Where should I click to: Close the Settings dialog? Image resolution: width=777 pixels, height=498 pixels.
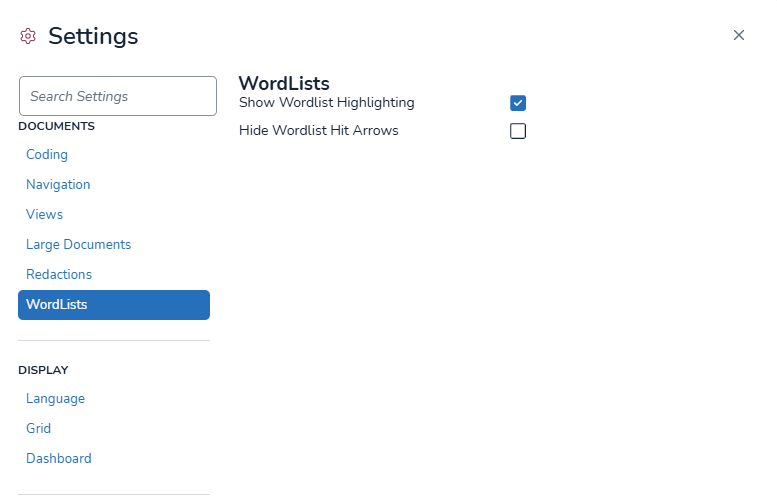(739, 35)
